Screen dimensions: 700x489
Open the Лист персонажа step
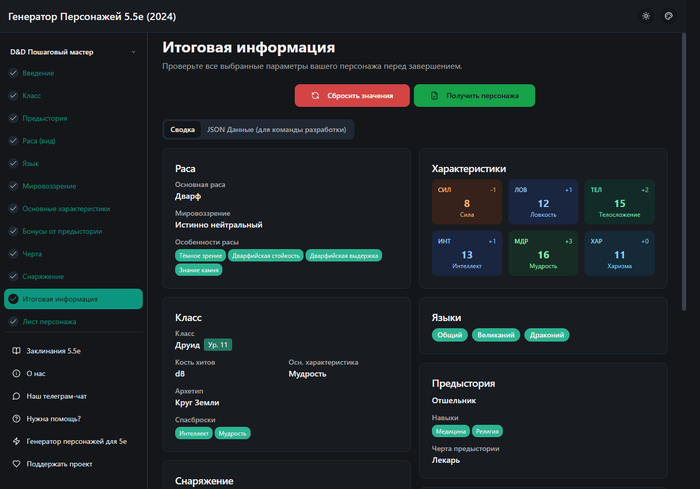click(x=50, y=322)
